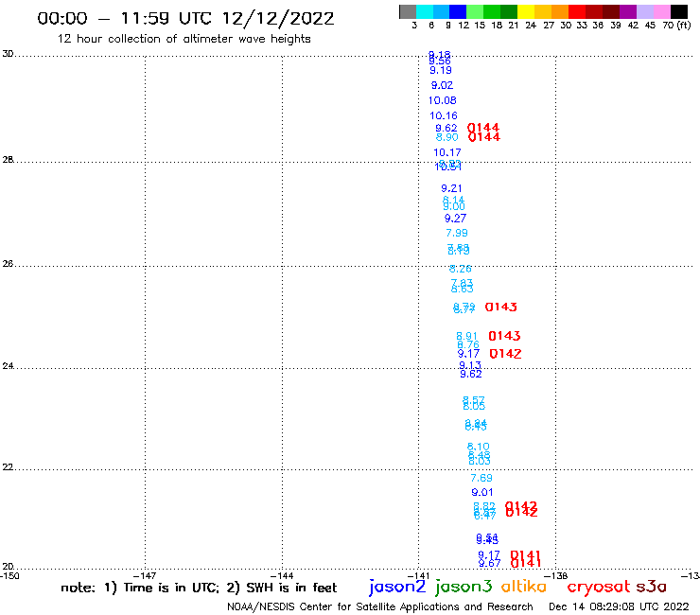Select the wave height reading 9.02
The width and height of the screenshot is (700, 615).
442,85
